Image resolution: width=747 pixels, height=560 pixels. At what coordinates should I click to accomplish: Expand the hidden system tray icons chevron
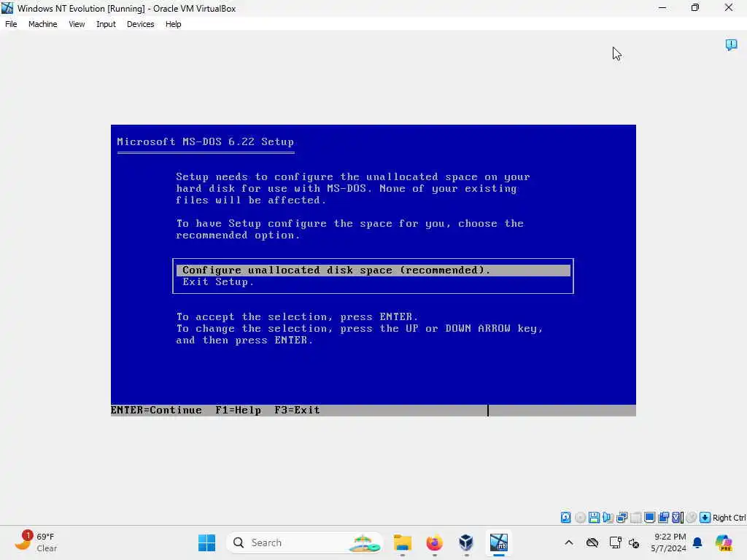pos(569,542)
